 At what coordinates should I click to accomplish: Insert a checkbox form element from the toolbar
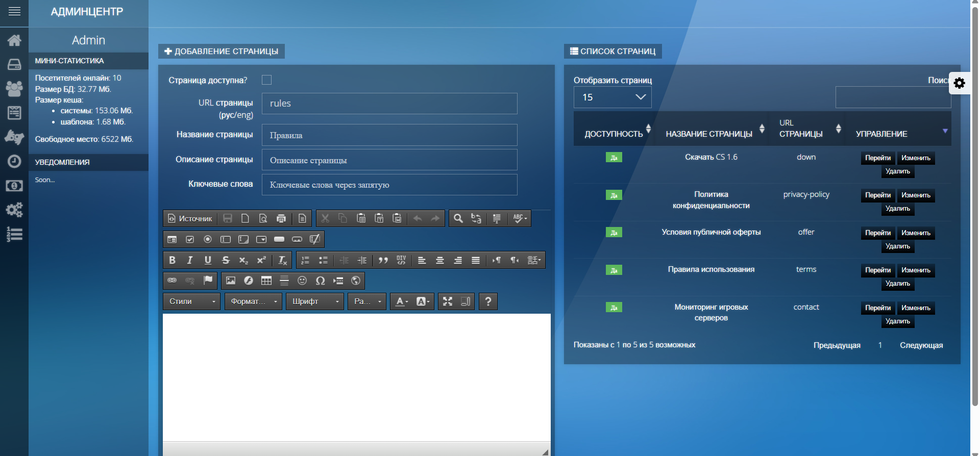click(x=190, y=239)
